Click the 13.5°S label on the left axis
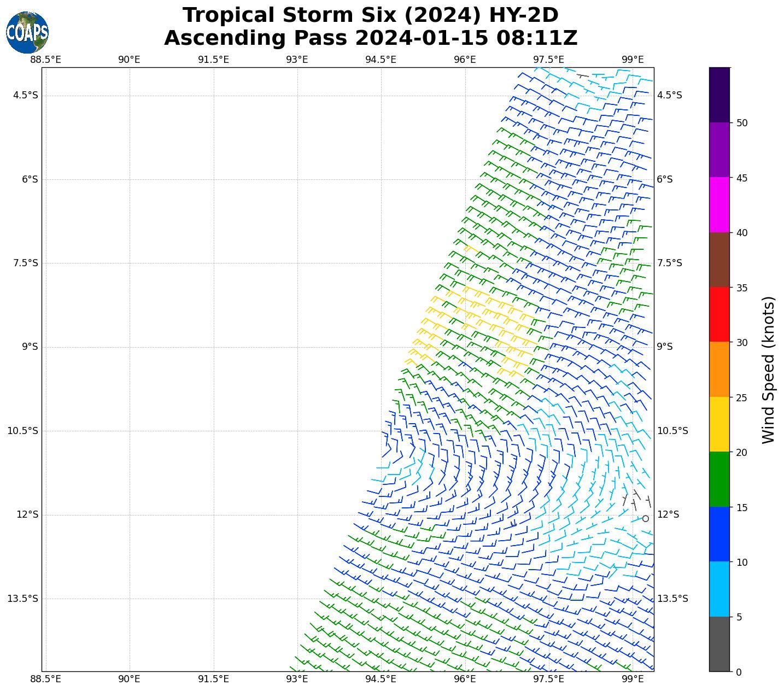784x691 pixels. click(x=22, y=599)
